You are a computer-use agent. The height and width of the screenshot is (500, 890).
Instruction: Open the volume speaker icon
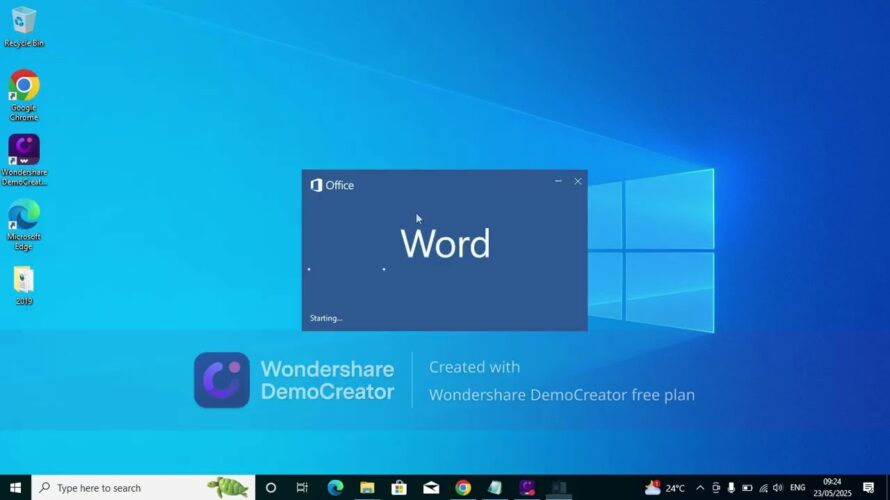pos(778,488)
